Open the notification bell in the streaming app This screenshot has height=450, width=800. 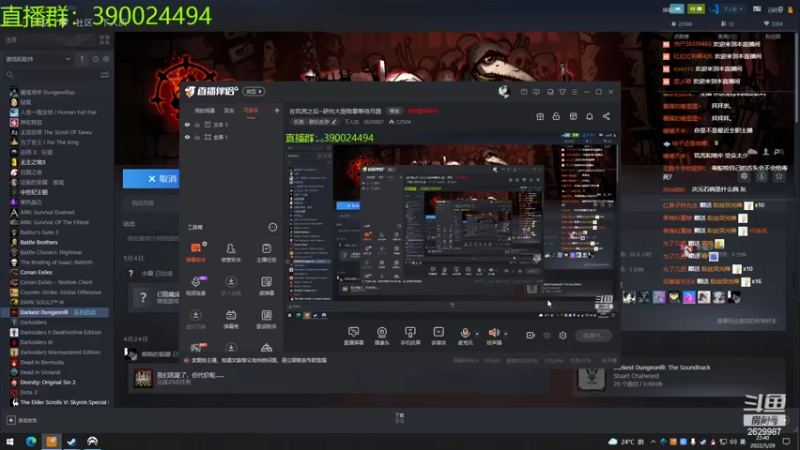589,116
